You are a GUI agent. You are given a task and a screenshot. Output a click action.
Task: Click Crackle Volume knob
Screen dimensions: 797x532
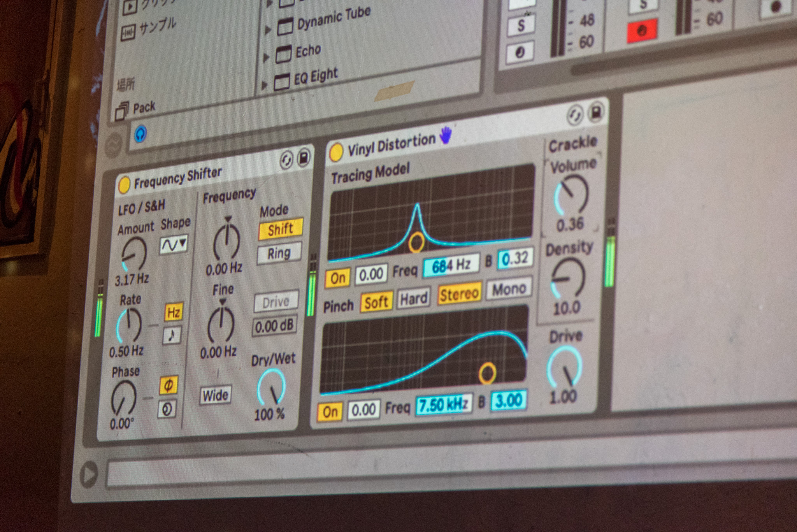tap(571, 195)
